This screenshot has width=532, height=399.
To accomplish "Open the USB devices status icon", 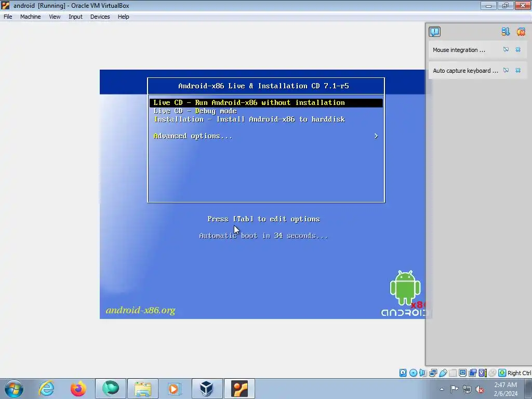I will pyautogui.click(x=443, y=373).
